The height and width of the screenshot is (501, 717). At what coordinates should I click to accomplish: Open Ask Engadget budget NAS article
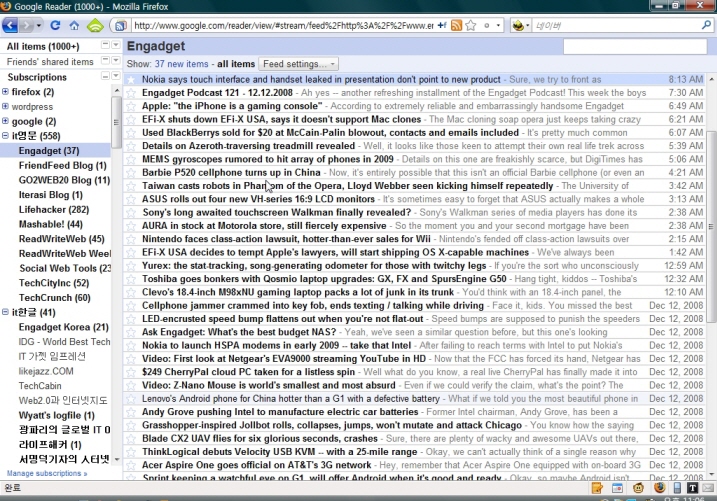click(239, 332)
